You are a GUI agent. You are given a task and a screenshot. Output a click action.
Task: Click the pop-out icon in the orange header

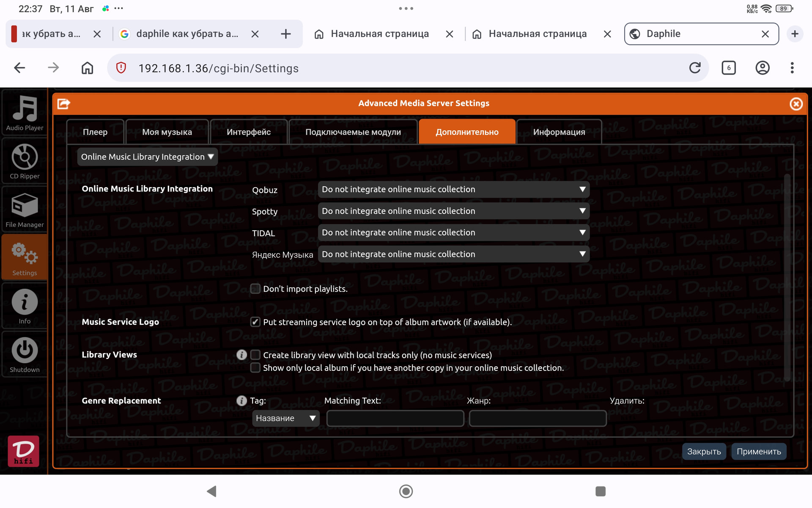pyautogui.click(x=63, y=103)
